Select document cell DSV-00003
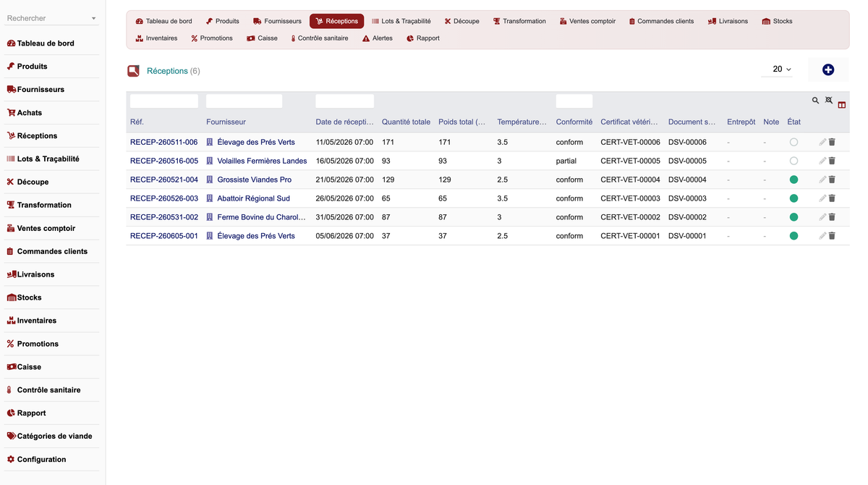This screenshot has width=868, height=485. click(687, 198)
